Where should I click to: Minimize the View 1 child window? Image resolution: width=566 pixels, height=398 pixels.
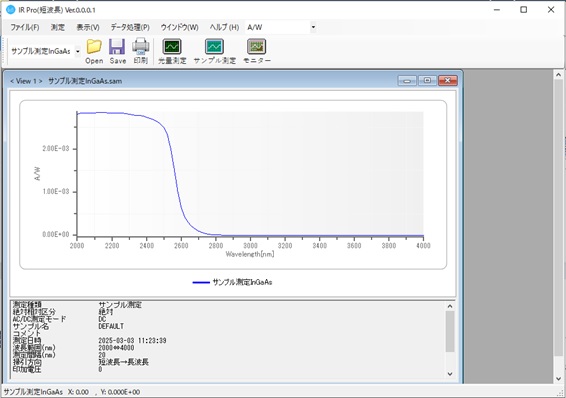click(x=407, y=80)
